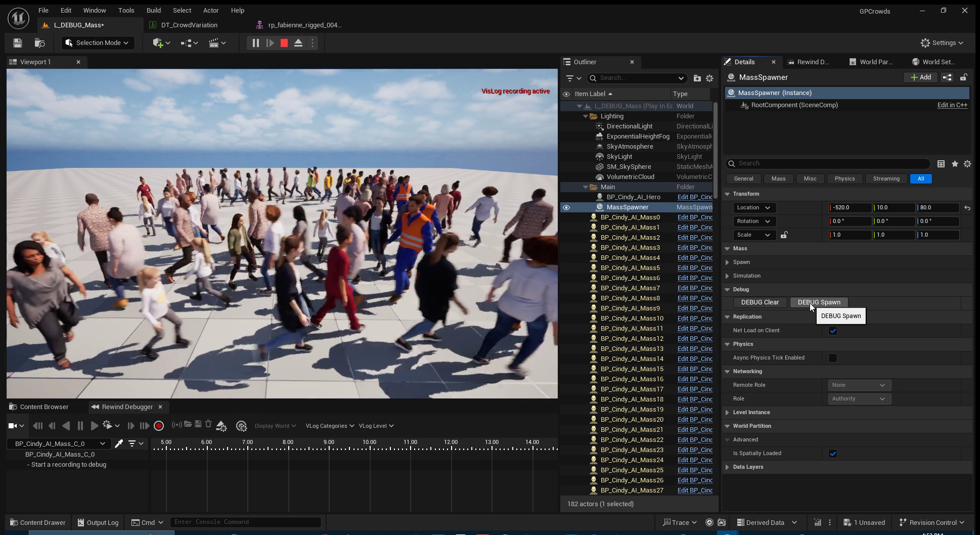Image resolution: width=980 pixels, height=535 pixels.
Task: Toggle the Net Load on Client checkbox
Action: [833, 331]
